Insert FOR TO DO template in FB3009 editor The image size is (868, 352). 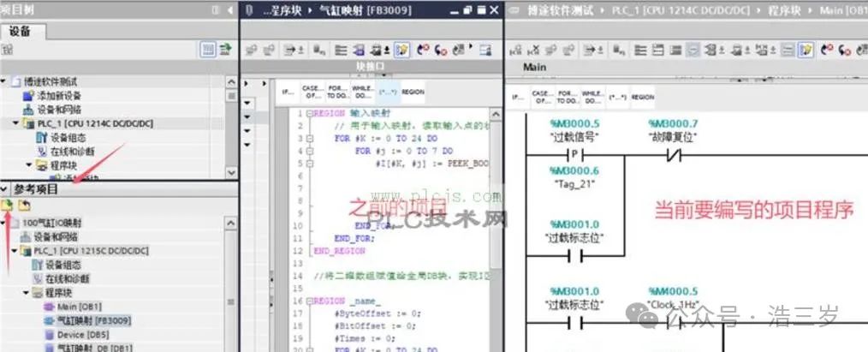336,92
